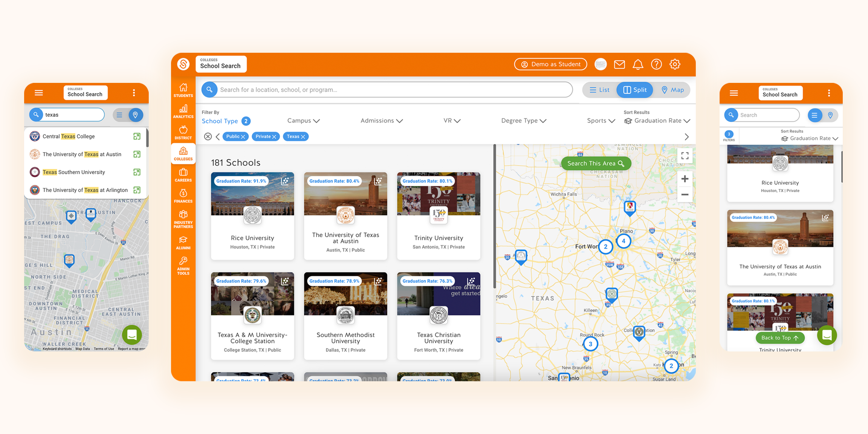Image resolution: width=868 pixels, height=434 pixels.
Task: Open Southern Methodist University card
Action: (x=345, y=316)
